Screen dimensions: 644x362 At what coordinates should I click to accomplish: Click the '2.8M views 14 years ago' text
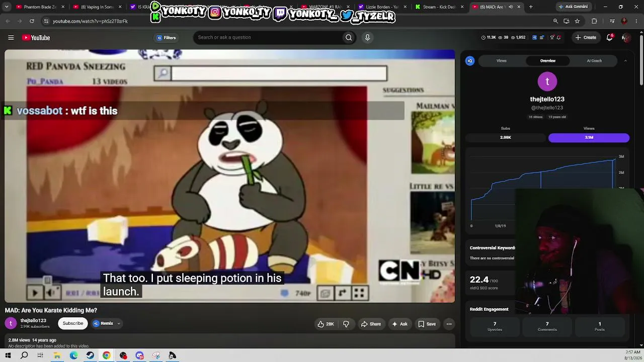[x=32, y=340]
